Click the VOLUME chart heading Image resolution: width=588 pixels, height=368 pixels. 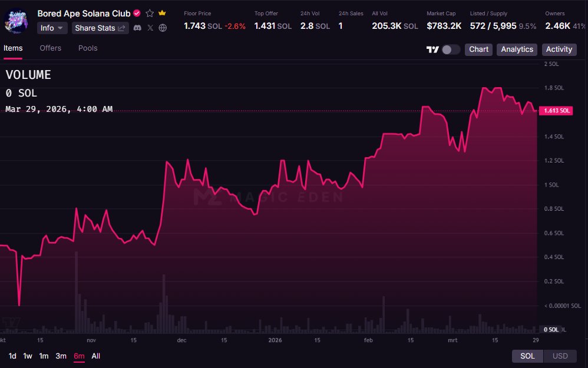(28, 75)
